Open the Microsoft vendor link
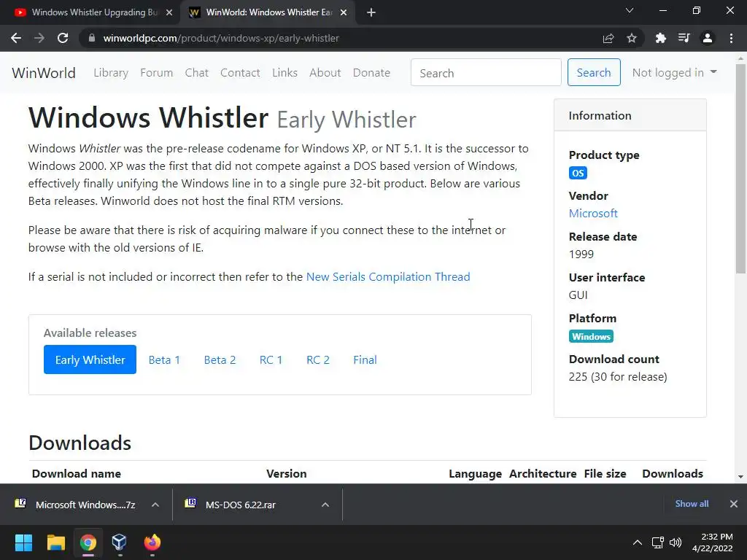The height and width of the screenshot is (560, 747). click(593, 214)
